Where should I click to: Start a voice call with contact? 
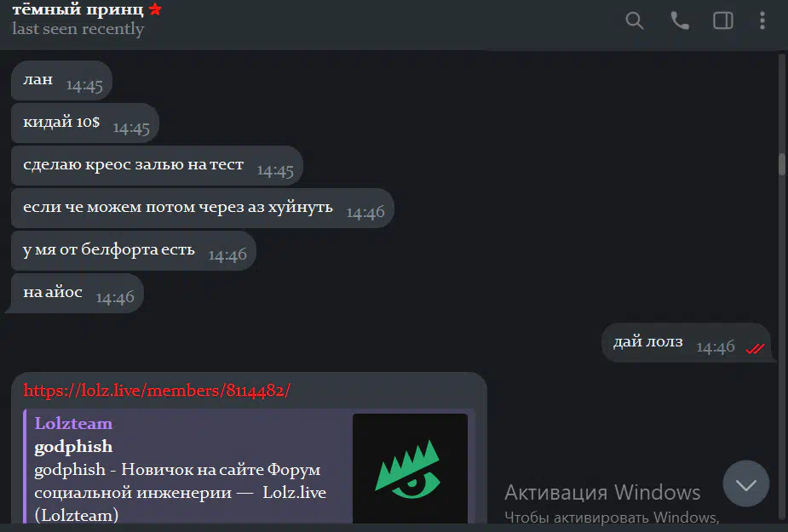click(x=680, y=20)
